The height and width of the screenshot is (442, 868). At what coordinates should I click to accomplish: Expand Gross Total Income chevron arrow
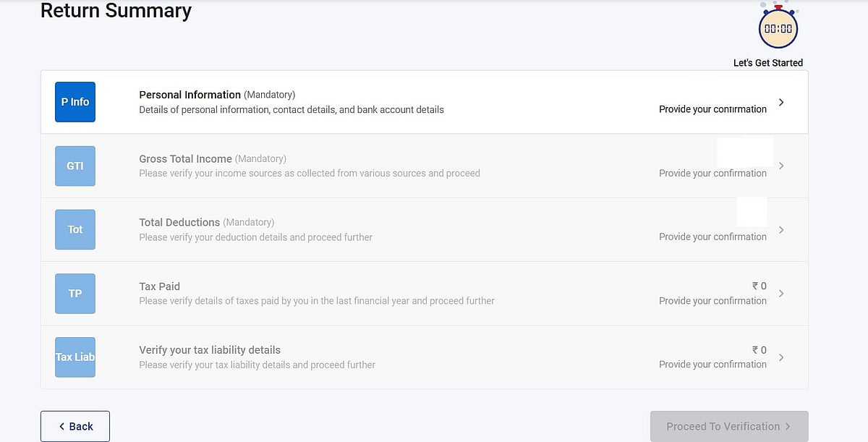[781, 166]
